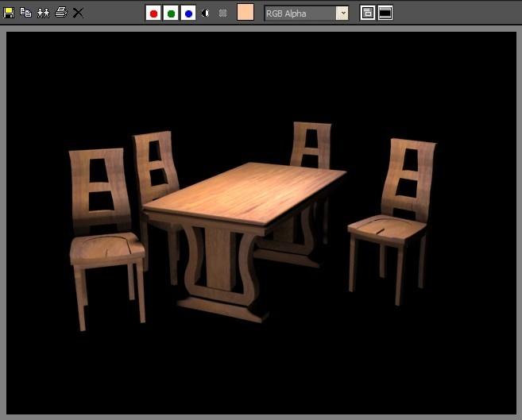Toggle the monochrome display button
The image size is (522, 420).
(x=222, y=13)
